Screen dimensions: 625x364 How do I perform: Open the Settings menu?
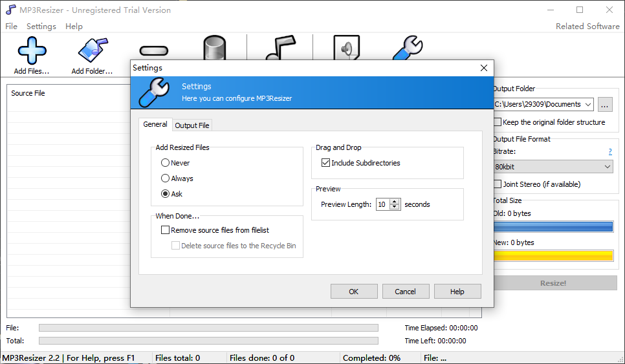(x=41, y=27)
